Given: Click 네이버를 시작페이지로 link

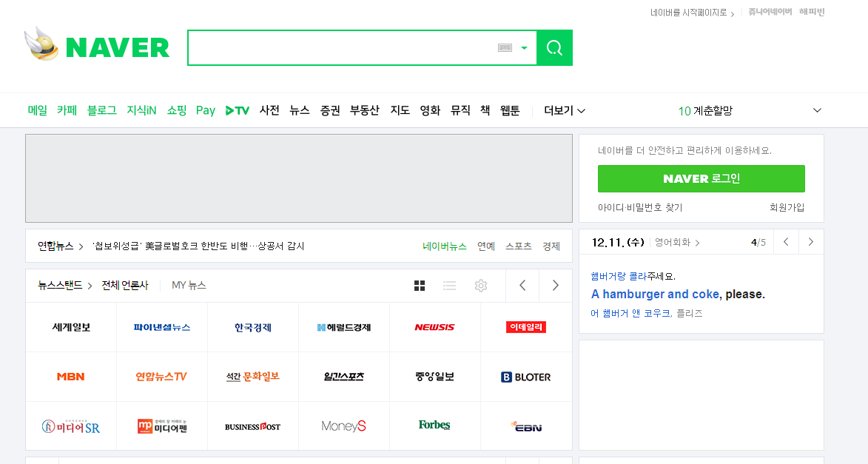Looking at the screenshot, I should [x=692, y=12].
